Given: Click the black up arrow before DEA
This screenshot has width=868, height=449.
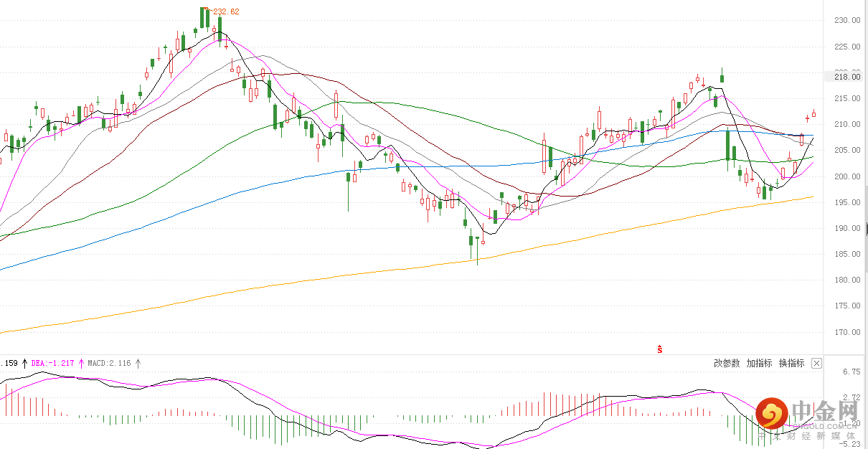Looking at the screenshot, I should [24, 364].
